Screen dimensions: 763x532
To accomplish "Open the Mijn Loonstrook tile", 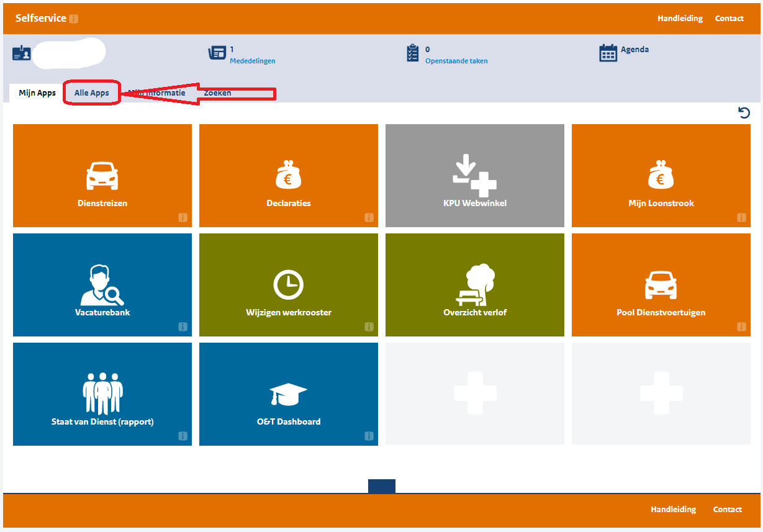I will click(661, 176).
